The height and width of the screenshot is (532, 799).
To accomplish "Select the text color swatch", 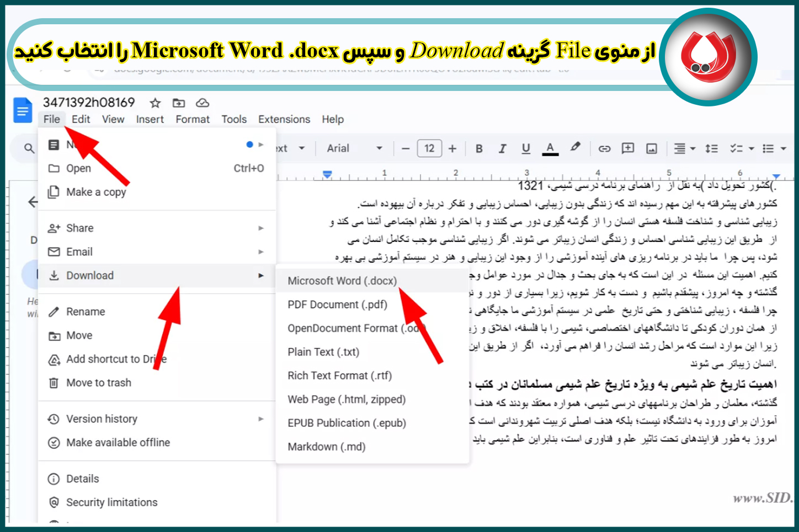I will (x=550, y=148).
